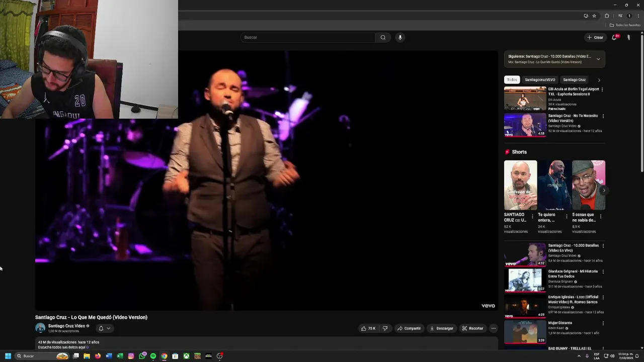Click the search magnifier button
This screenshot has height=362, width=644.
coord(383,37)
